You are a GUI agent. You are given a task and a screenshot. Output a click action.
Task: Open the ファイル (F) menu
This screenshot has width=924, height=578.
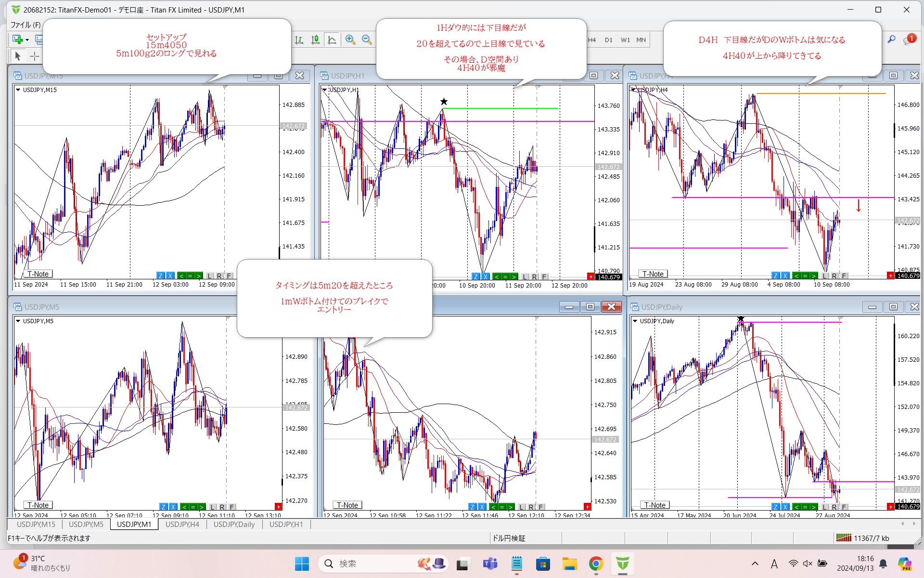26,25
